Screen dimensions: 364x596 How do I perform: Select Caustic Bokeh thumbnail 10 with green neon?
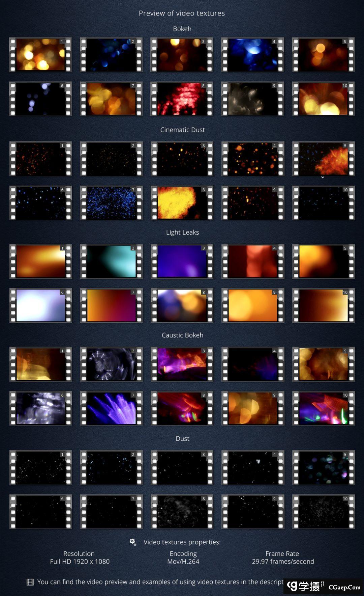point(323,408)
